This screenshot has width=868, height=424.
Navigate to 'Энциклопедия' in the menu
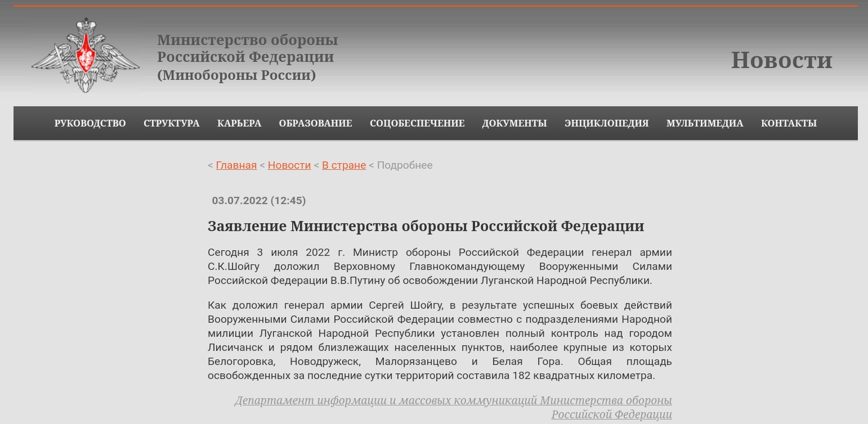point(606,123)
